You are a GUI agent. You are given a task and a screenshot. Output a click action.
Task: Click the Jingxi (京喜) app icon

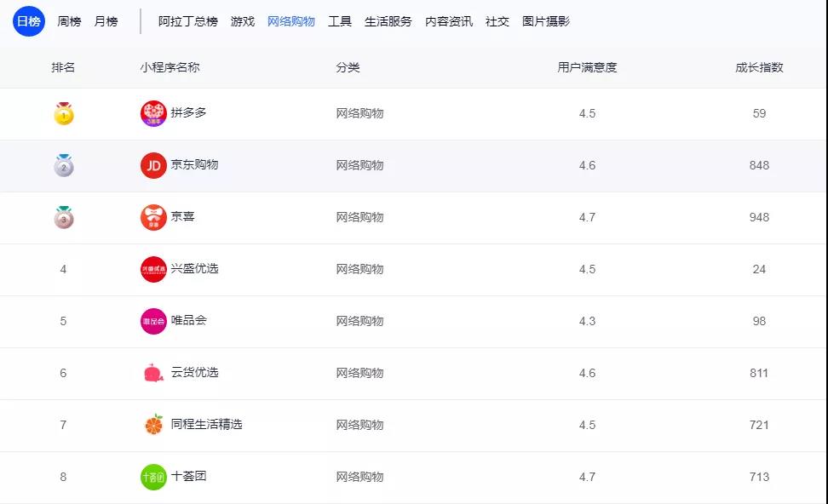153,218
